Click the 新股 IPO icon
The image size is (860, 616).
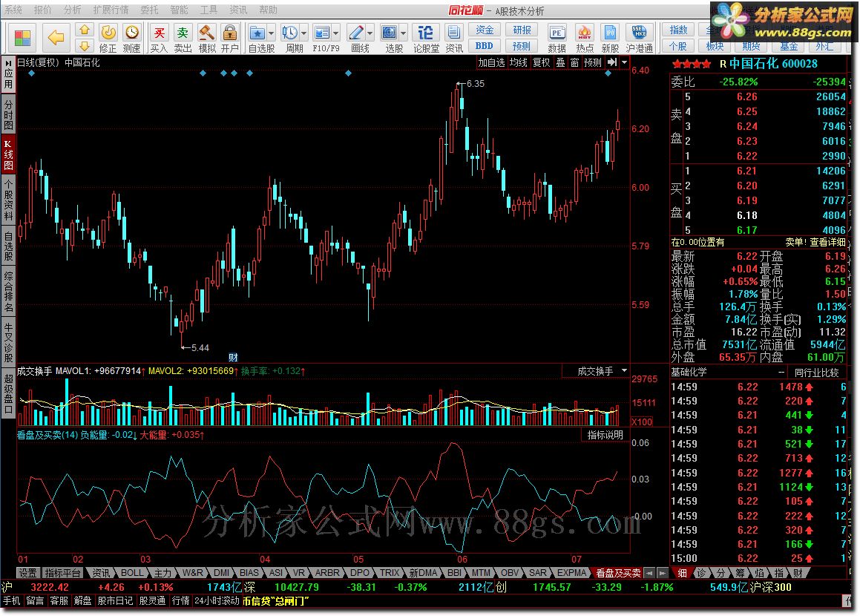(610, 33)
